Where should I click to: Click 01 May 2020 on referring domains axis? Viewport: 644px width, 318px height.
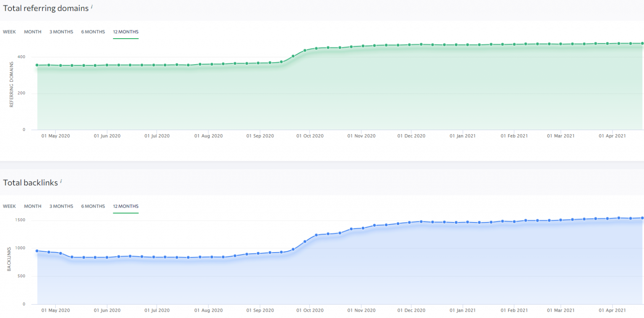[x=56, y=136]
